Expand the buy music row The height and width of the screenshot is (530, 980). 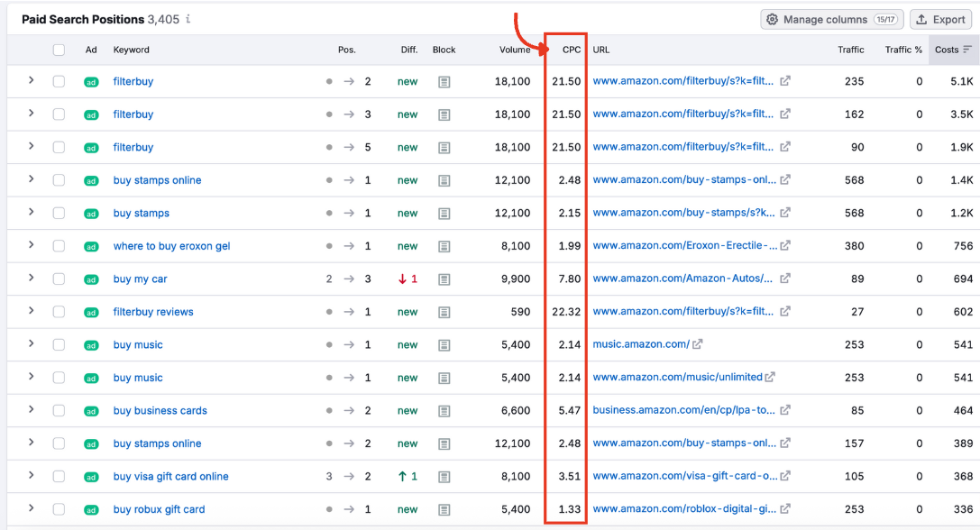(x=32, y=344)
